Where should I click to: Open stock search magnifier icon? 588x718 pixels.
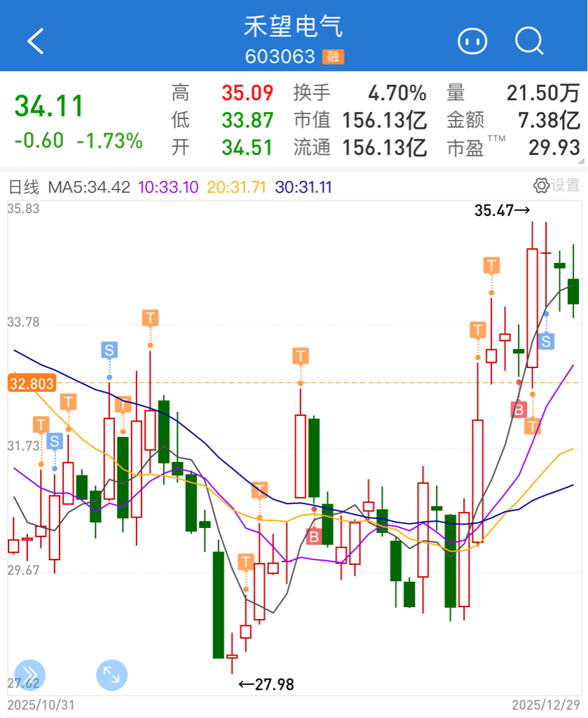click(529, 41)
